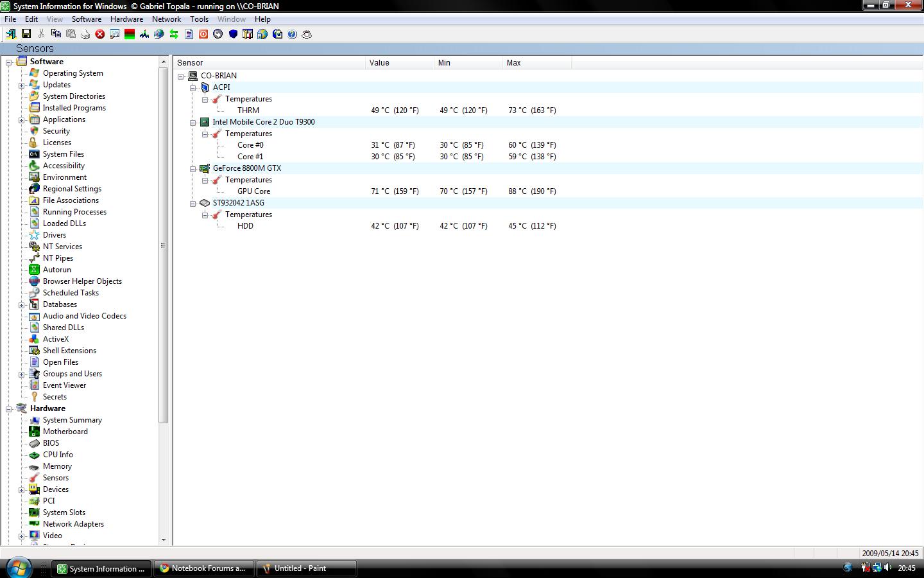
Task: Open the Edit menu
Action: 31,19
